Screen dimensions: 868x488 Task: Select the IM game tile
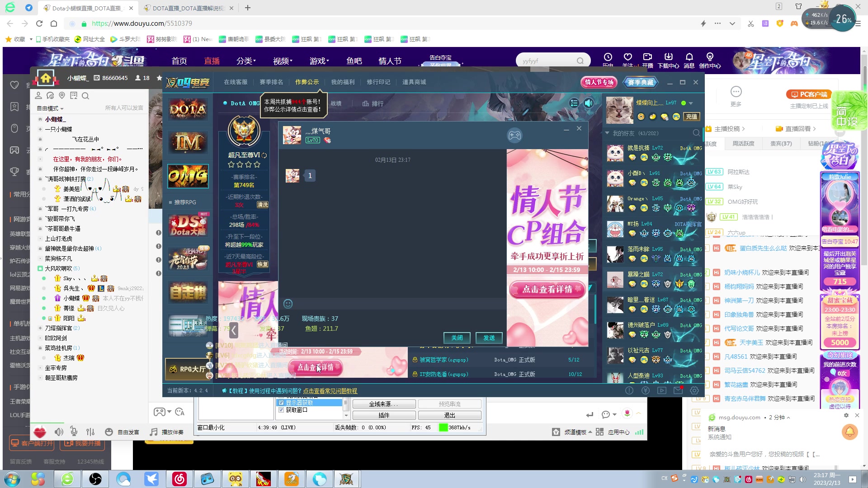[x=188, y=143]
